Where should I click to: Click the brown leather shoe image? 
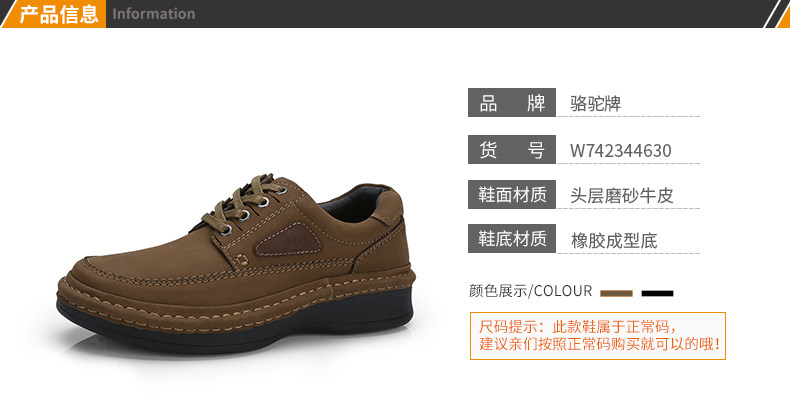point(236,262)
